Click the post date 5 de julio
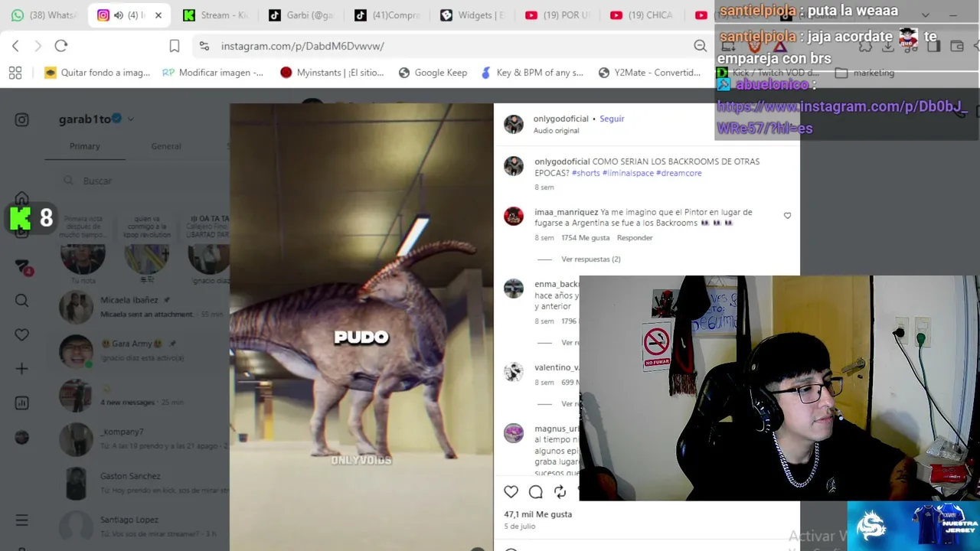Image resolution: width=980 pixels, height=551 pixels. (520, 527)
